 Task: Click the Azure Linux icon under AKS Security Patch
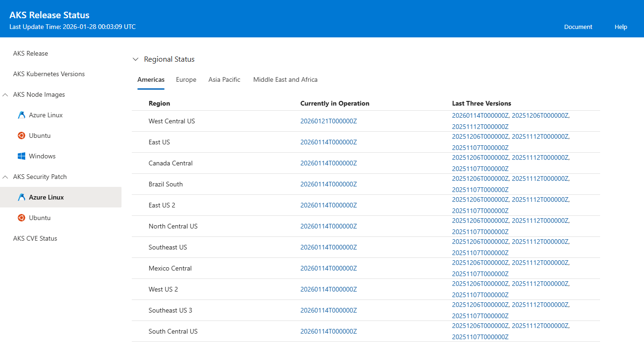coord(21,197)
